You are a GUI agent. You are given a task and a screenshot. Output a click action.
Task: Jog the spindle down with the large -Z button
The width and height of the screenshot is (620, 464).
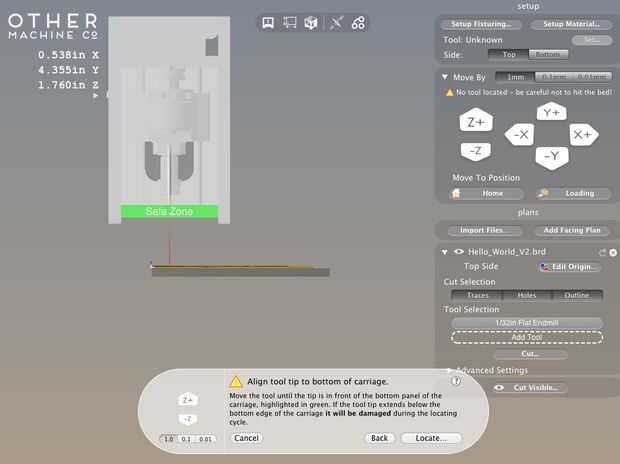pyautogui.click(x=476, y=152)
